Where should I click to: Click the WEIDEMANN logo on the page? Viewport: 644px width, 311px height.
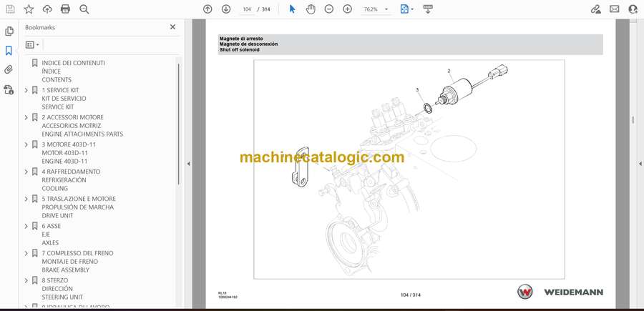pyautogui.click(x=560, y=292)
